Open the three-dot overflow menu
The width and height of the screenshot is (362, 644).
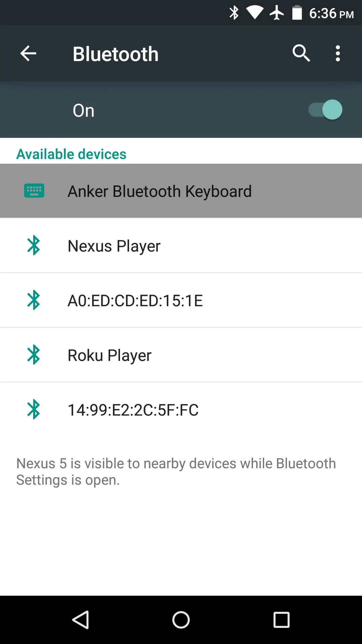[x=338, y=54]
